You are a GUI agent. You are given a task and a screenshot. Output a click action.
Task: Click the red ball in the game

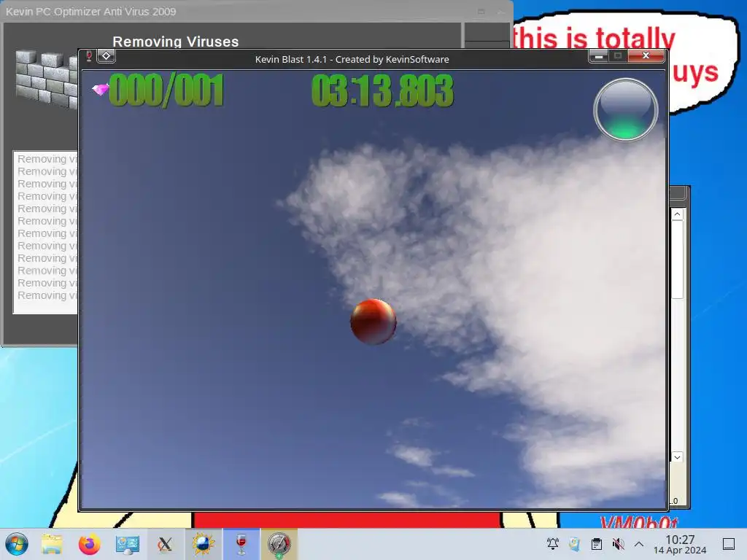coord(373,322)
